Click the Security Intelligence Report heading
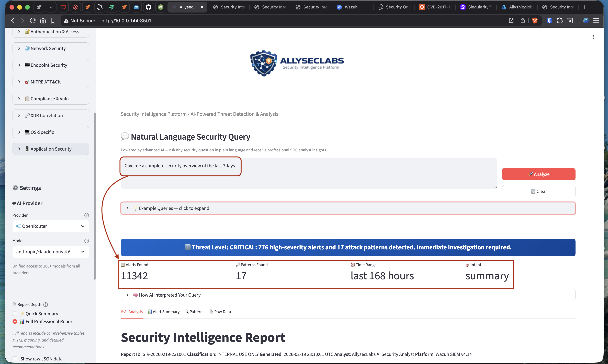Image resolution: width=608 pixels, height=364 pixels. (203, 337)
